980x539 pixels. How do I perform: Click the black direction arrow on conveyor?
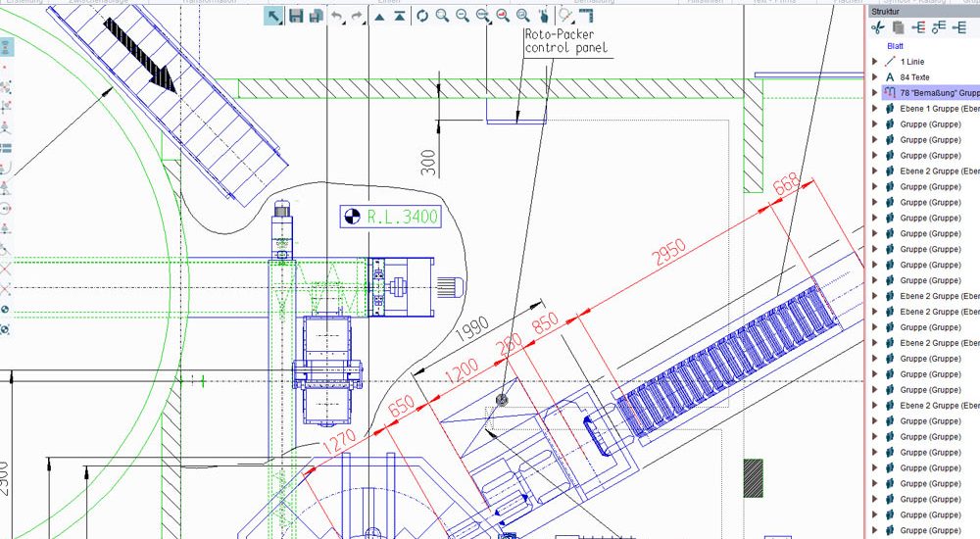click(140, 56)
